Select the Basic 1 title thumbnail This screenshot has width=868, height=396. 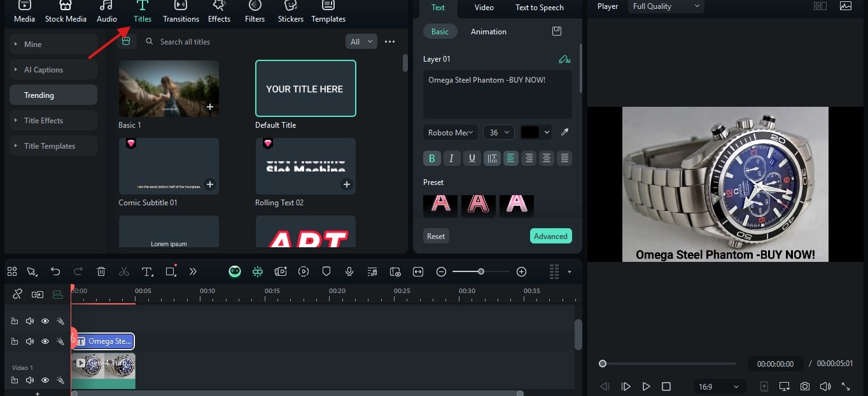tap(169, 88)
